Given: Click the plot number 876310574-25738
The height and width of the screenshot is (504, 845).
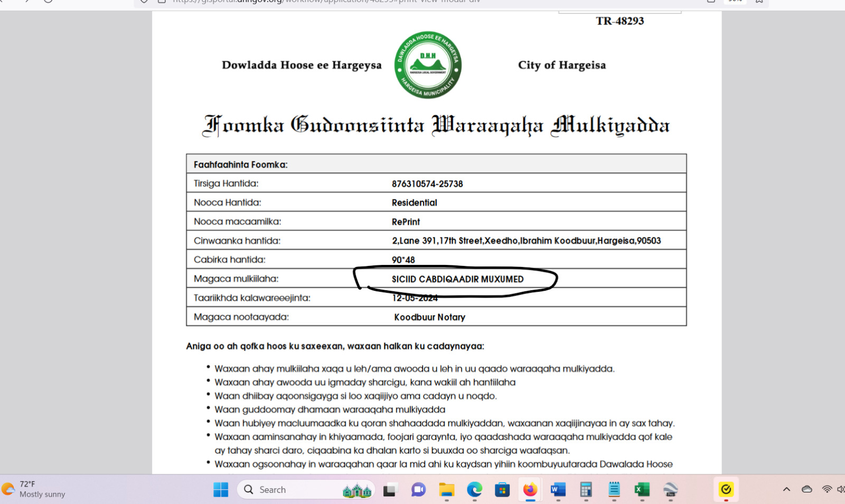Looking at the screenshot, I should tap(427, 184).
